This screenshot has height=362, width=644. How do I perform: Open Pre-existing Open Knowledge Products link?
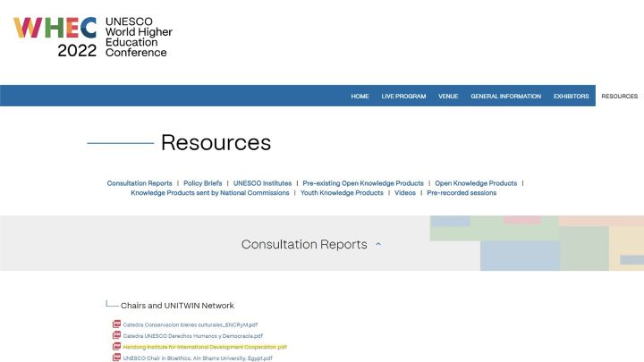(363, 183)
